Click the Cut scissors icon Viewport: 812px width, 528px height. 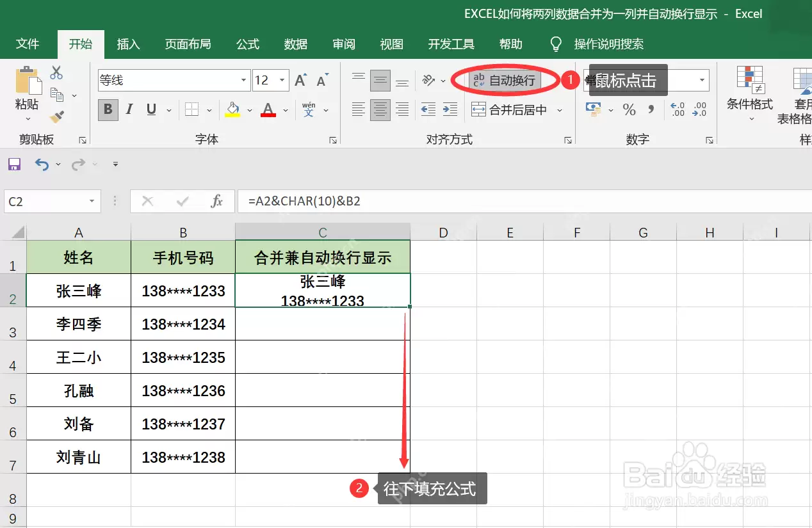(x=57, y=72)
